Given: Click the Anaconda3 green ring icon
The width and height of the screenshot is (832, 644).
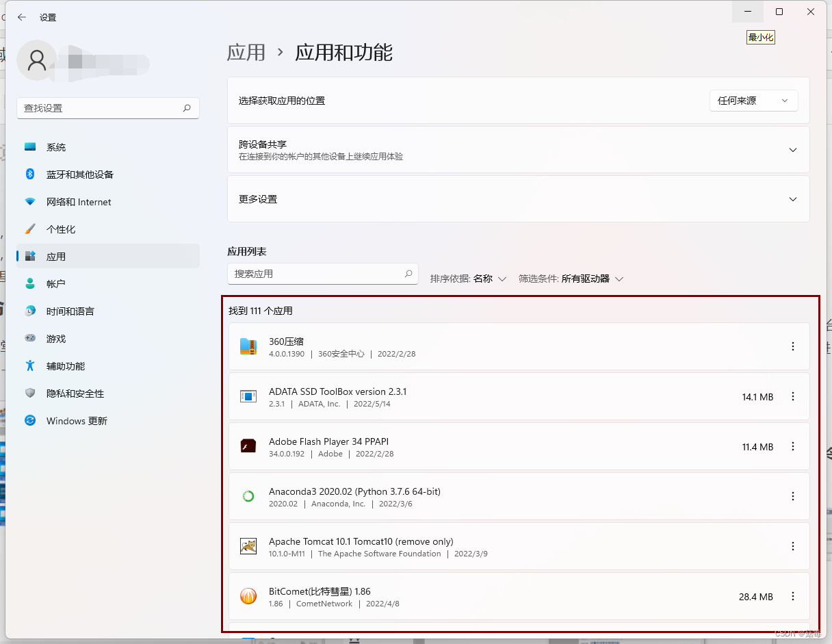Looking at the screenshot, I should point(248,496).
